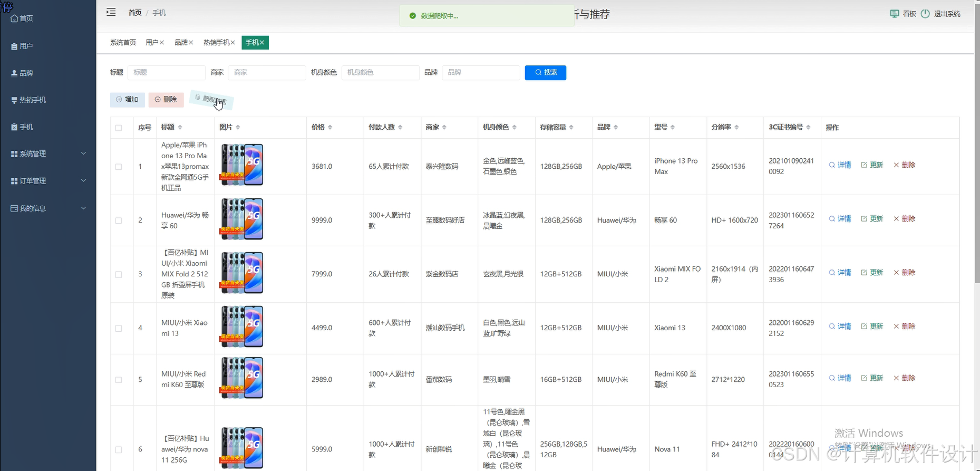Sort the table by 3C证书编号 column
The height and width of the screenshot is (471, 980).
point(808,127)
